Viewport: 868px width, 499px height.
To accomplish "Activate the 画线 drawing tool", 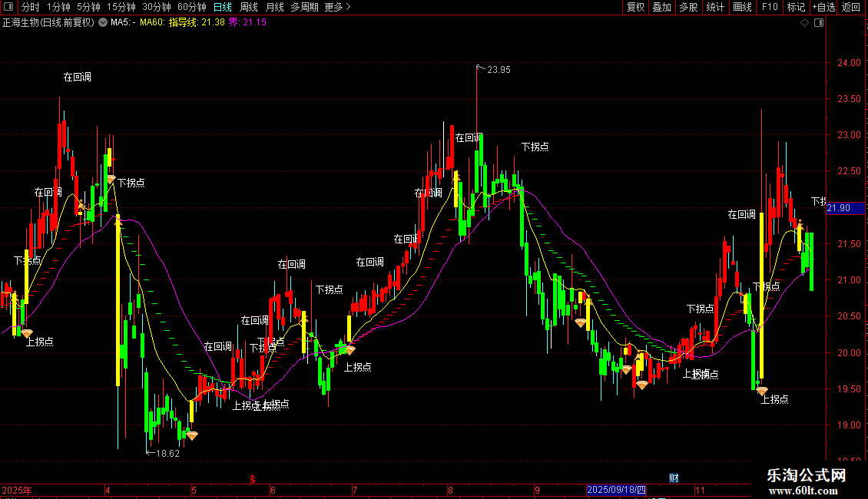I will [742, 7].
